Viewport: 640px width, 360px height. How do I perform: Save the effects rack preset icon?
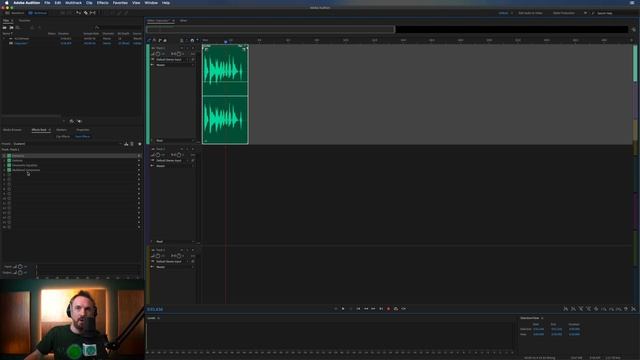[x=126, y=144]
